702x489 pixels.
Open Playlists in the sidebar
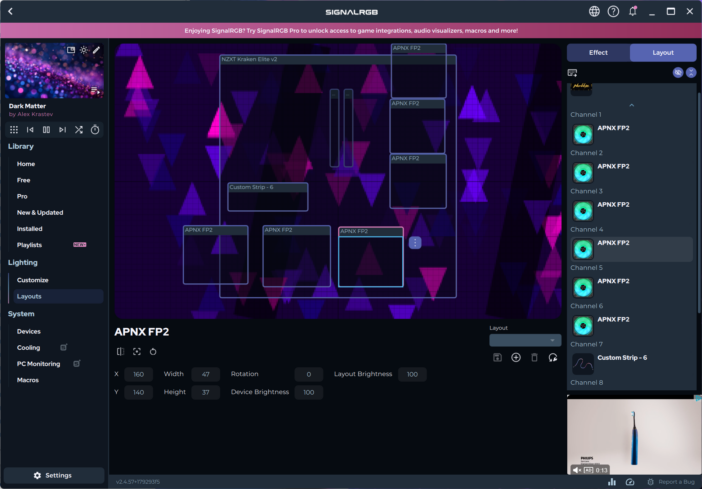coord(30,245)
